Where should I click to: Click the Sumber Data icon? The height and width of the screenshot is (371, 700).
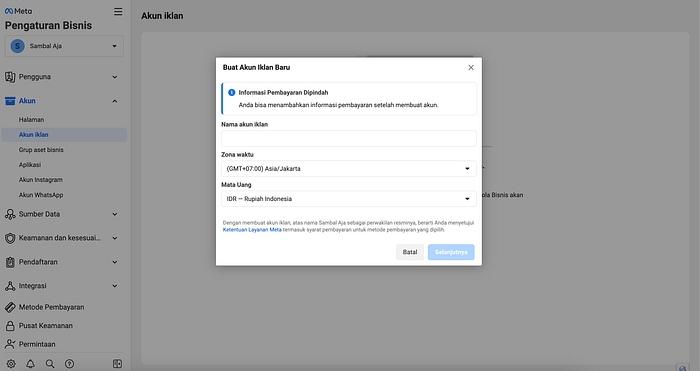point(10,214)
